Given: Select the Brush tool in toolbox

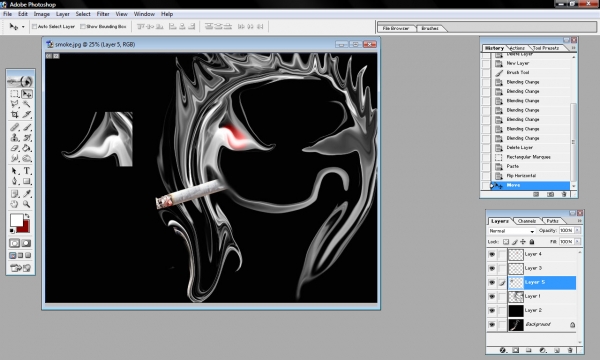Looking at the screenshot, I should (27, 127).
